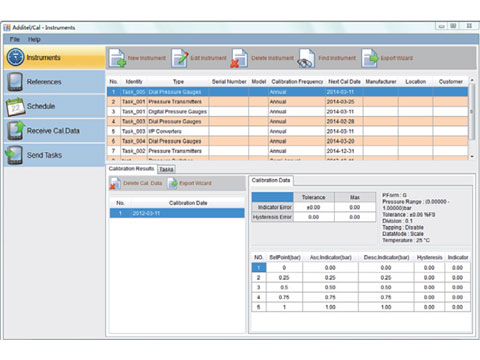
Task: Sort by the Manufacturer column header
Action: pos(381,82)
